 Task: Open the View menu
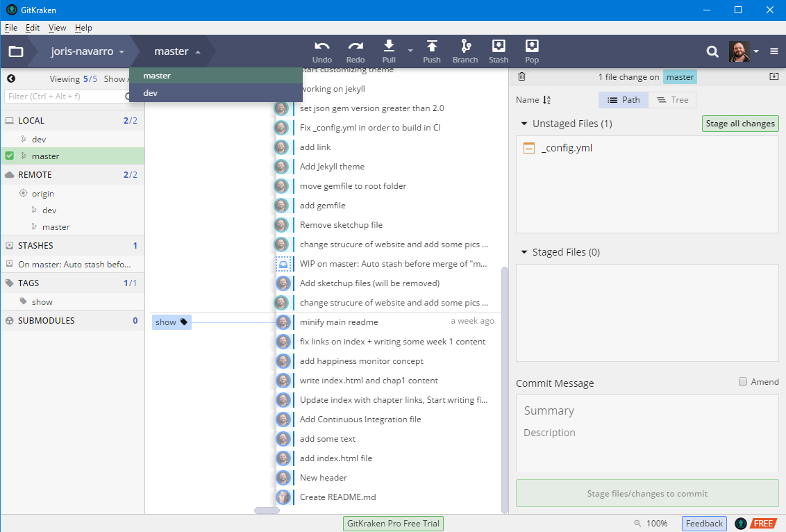(x=57, y=28)
